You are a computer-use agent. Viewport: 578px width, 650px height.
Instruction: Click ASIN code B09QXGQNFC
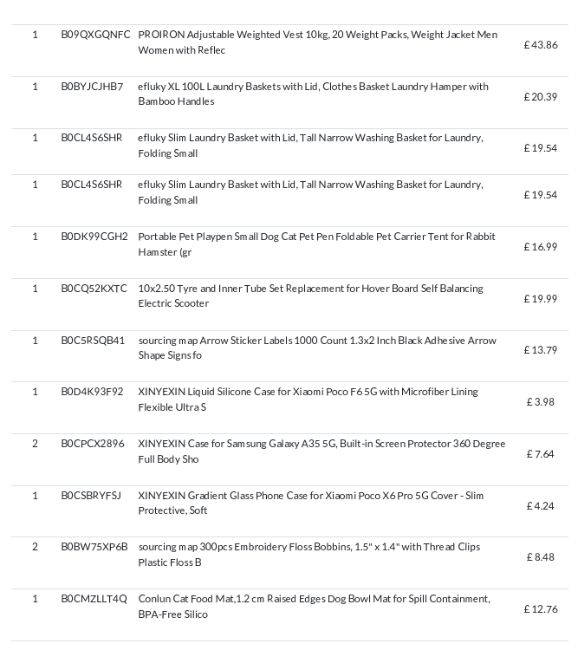(x=95, y=34)
